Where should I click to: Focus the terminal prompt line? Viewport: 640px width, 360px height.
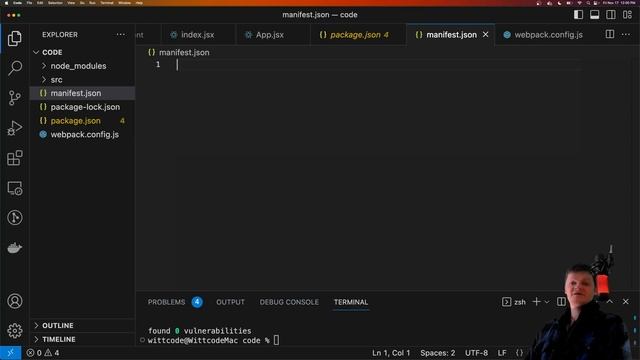click(213, 340)
